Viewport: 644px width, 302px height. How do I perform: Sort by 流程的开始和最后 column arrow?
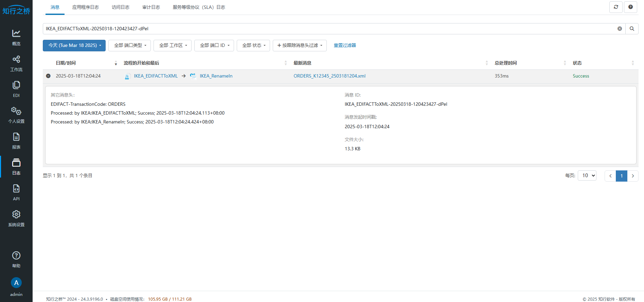(x=286, y=63)
